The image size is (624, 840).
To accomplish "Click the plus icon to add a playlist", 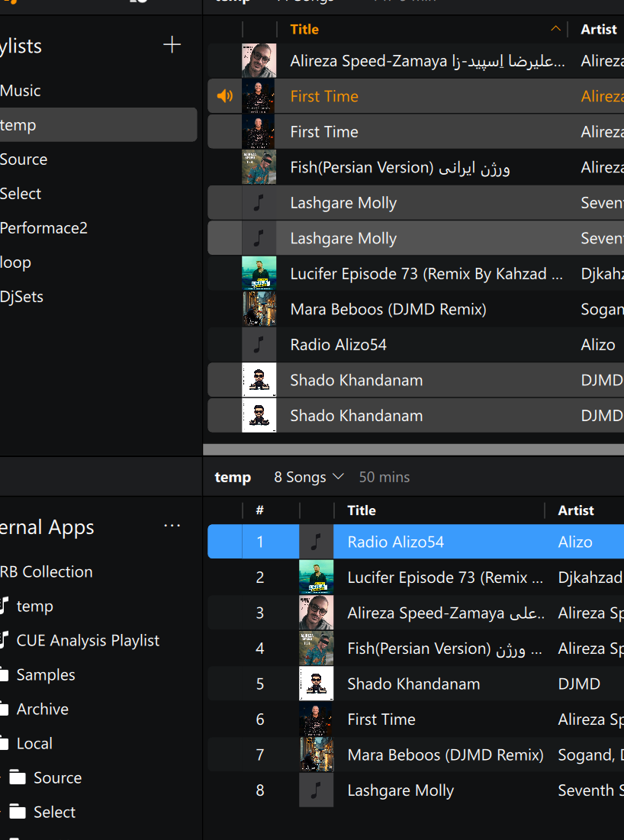I will tap(172, 45).
